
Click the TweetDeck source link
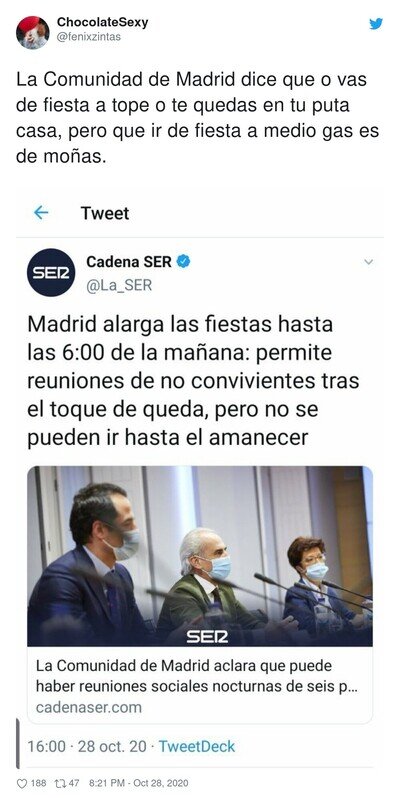(x=197, y=747)
